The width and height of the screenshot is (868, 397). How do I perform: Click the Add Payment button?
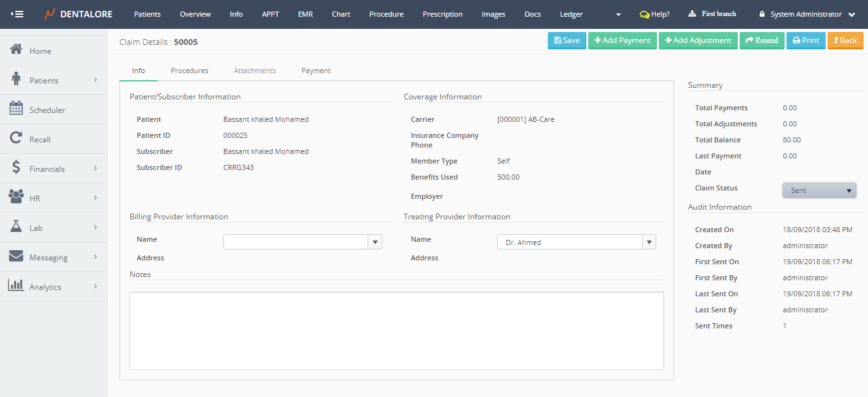[622, 40]
